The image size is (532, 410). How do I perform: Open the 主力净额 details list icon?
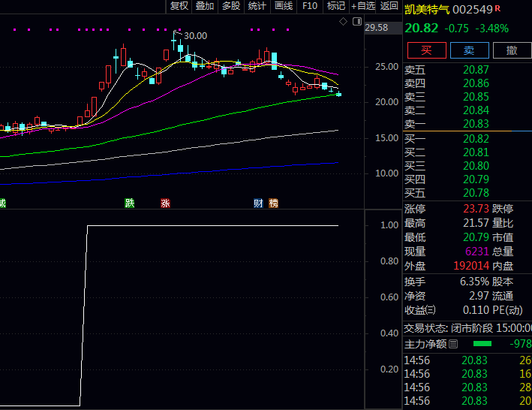tap(452, 344)
